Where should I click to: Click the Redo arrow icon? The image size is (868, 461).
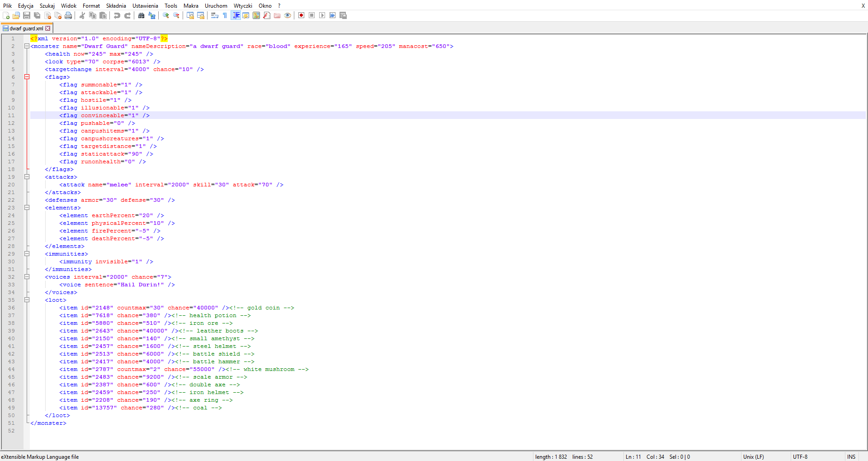[127, 15]
